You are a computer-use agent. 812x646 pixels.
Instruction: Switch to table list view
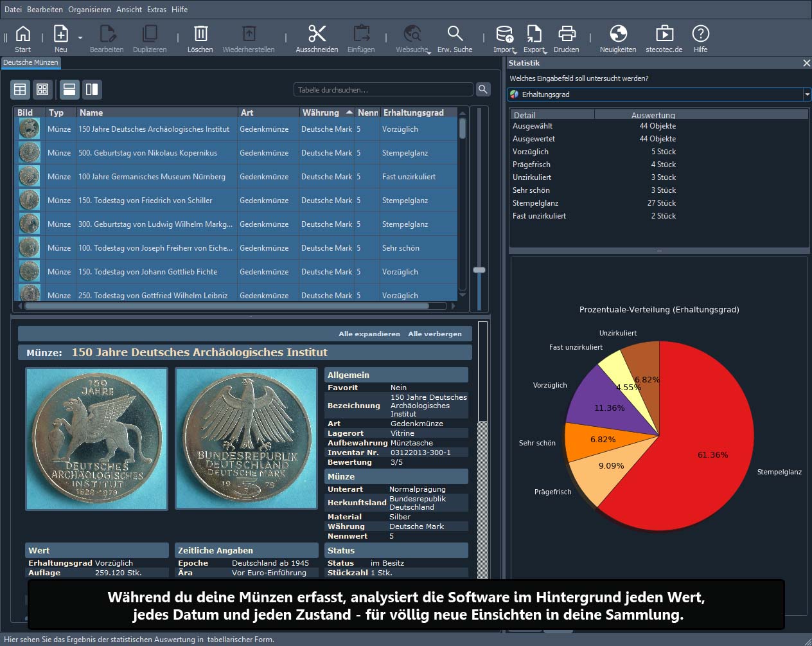coord(21,89)
